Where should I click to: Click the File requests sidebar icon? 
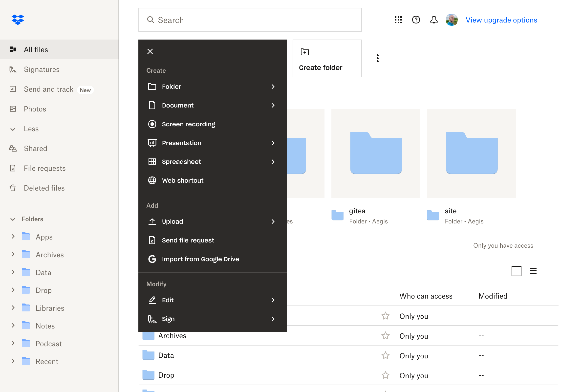13,168
